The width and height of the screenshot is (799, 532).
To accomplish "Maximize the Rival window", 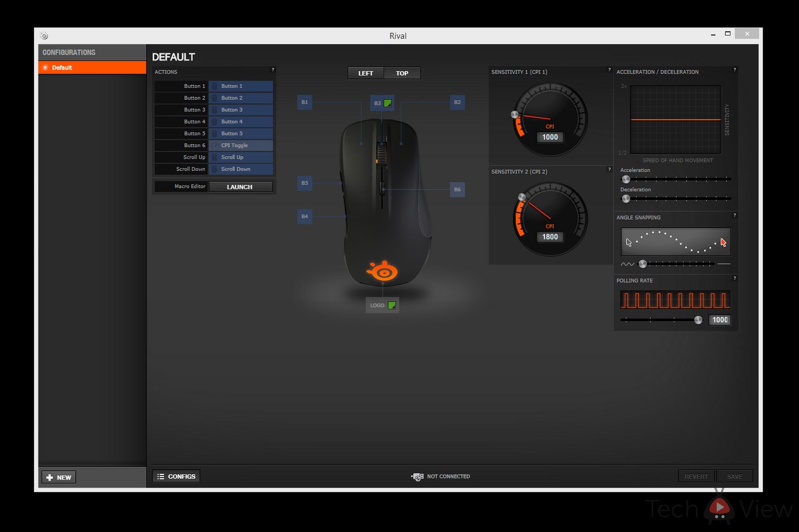I will tap(728, 33).
